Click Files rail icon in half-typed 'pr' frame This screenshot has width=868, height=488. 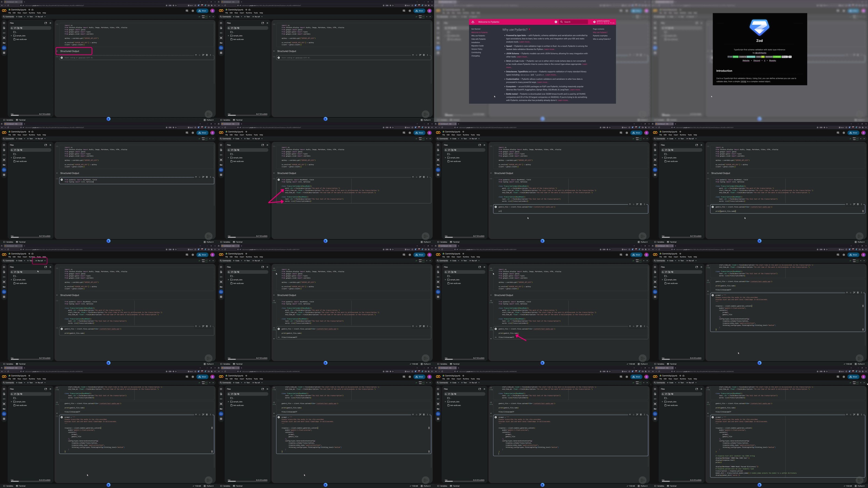pos(438,170)
